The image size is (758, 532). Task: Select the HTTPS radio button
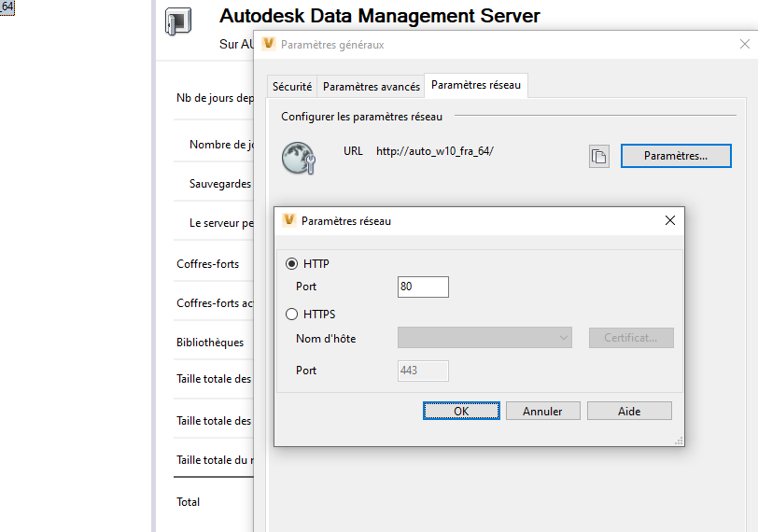[292, 315]
